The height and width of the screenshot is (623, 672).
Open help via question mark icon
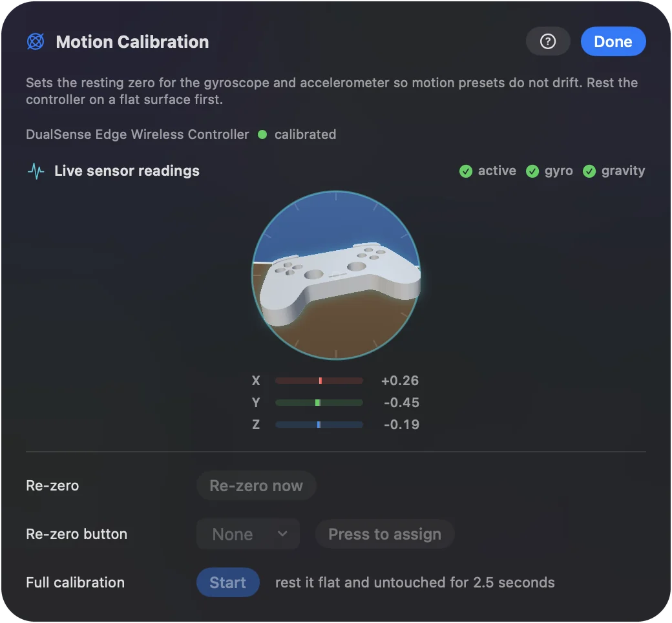pos(548,41)
